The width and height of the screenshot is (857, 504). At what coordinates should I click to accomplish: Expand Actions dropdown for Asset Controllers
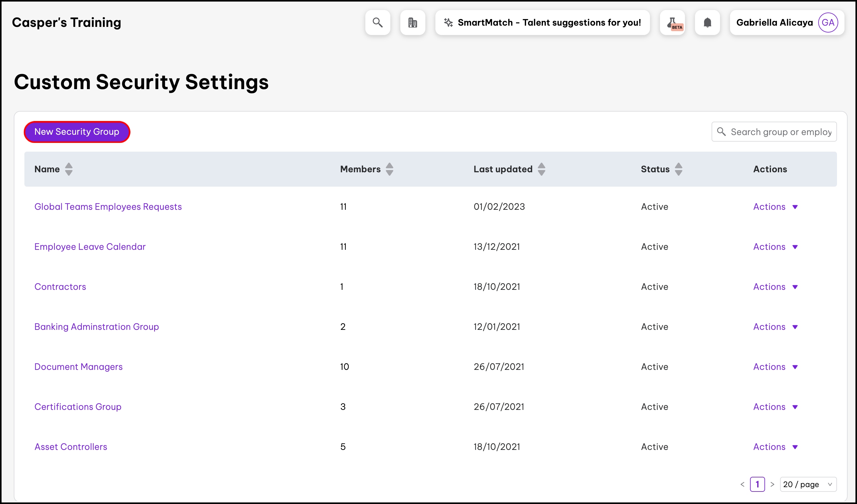tap(775, 446)
